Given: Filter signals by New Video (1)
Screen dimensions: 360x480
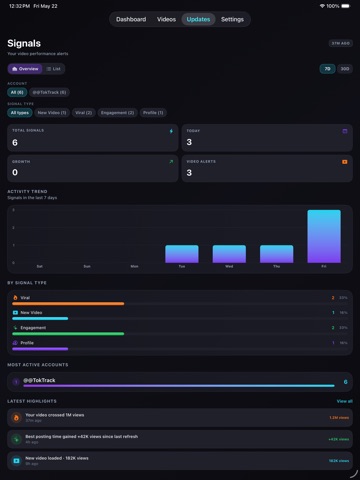Looking at the screenshot, I should click(52, 113).
